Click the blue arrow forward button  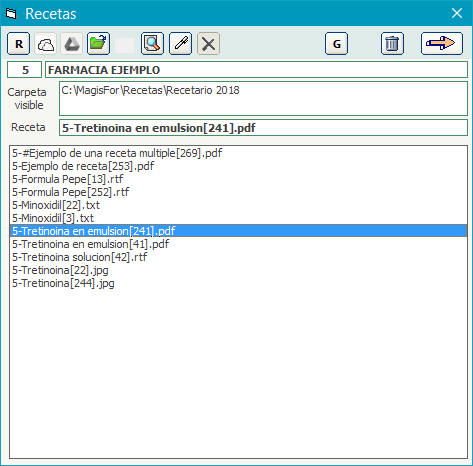[x=442, y=44]
